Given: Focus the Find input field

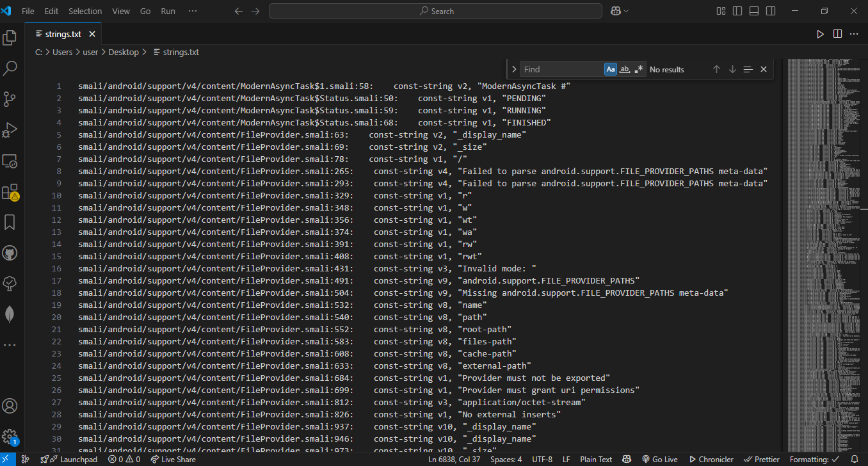Looking at the screenshot, I should tap(561, 69).
